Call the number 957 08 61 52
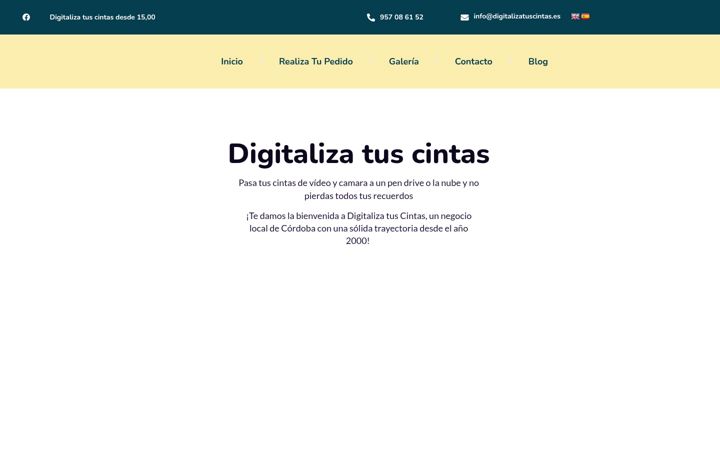720x450 pixels. click(x=401, y=17)
